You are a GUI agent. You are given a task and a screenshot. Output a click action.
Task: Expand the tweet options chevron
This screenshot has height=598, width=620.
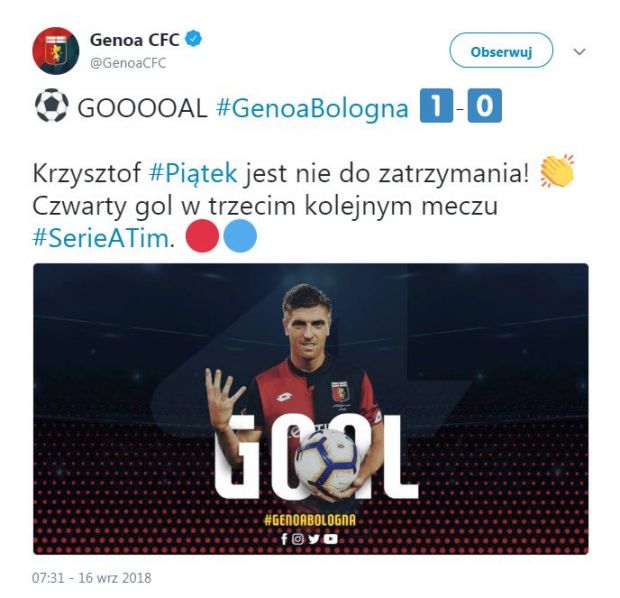[579, 51]
